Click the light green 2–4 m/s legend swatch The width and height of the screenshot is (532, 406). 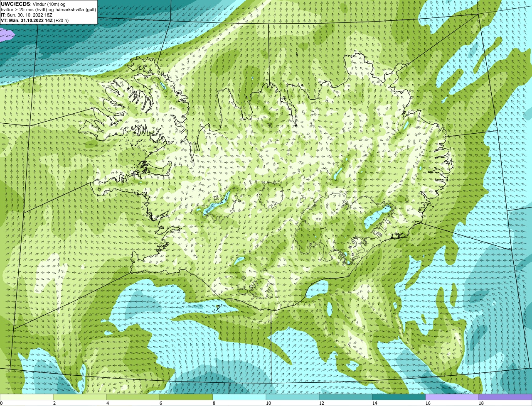point(80,397)
